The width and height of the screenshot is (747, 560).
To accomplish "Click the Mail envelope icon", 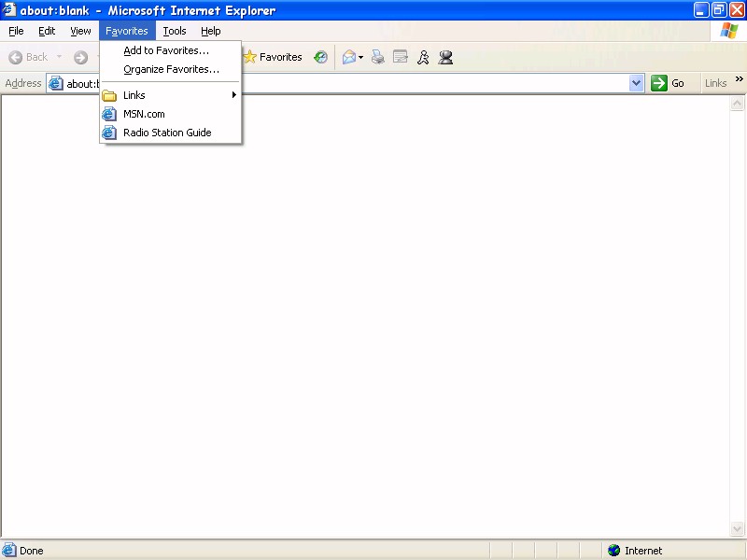I will pyautogui.click(x=348, y=57).
